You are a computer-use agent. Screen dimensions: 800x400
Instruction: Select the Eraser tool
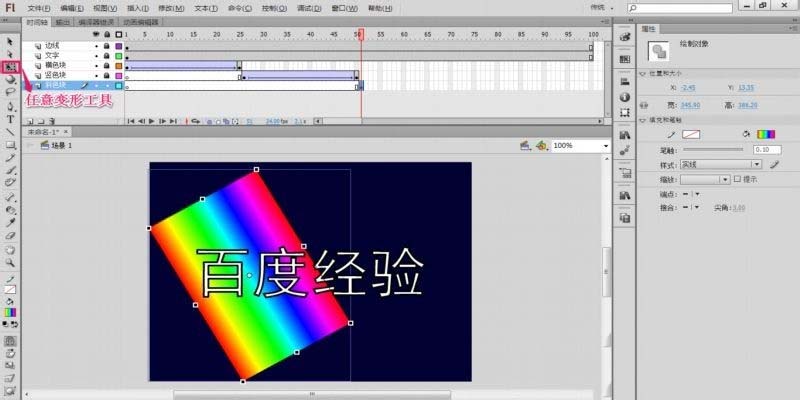click(10, 235)
